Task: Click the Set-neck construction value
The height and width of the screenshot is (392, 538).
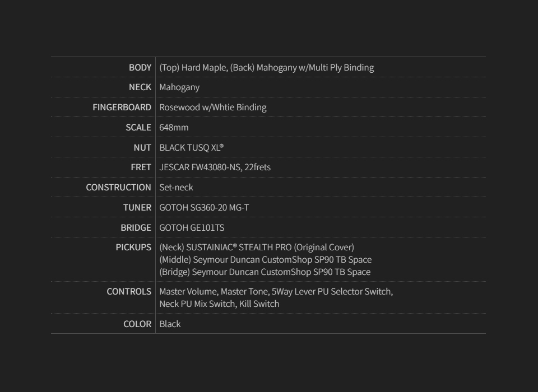Action: tap(176, 187)
